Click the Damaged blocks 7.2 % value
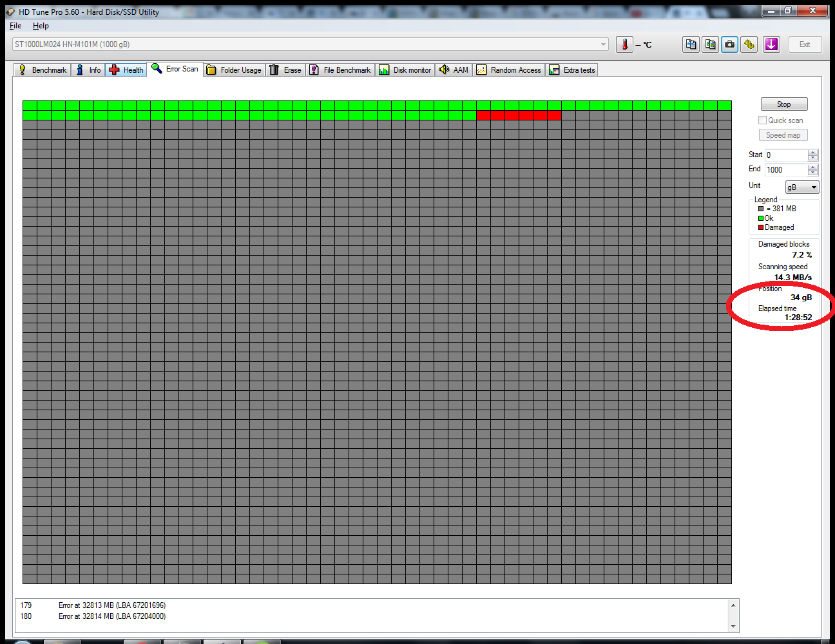This screenshot has height=644, width=835. point(802,255)
